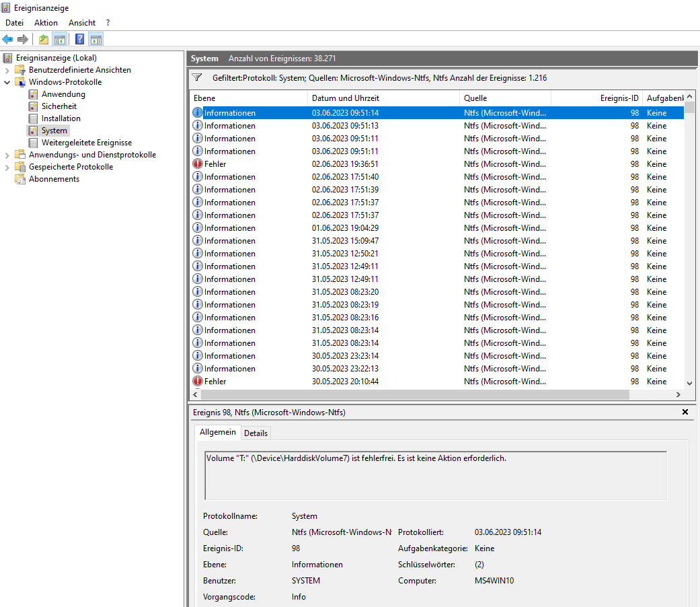The width and height of the screenshot is (700, 607).
Task: Open the Aktion menu
Action: [46, 22]
